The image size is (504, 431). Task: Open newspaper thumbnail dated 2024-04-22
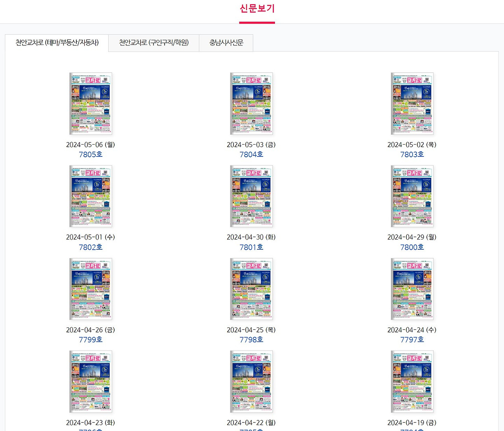(x=251, y=382)
